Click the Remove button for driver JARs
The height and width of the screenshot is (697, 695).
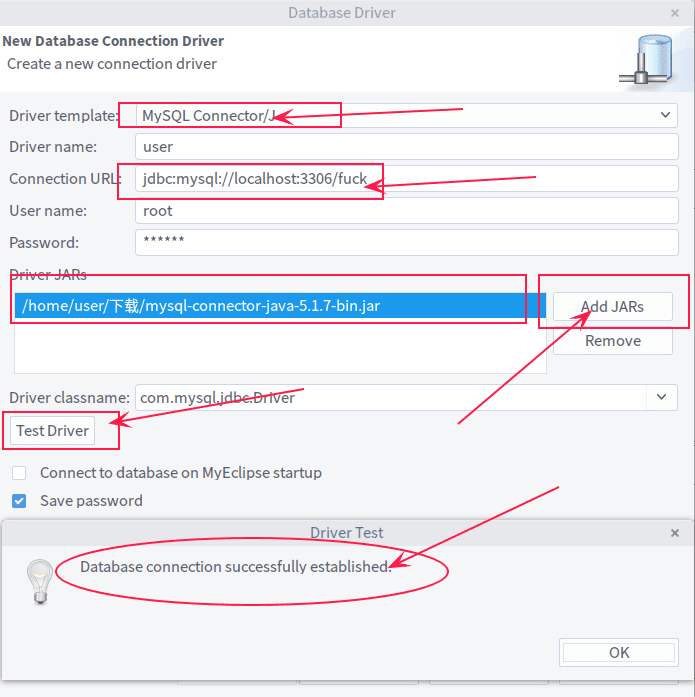[x=612, y=341]
